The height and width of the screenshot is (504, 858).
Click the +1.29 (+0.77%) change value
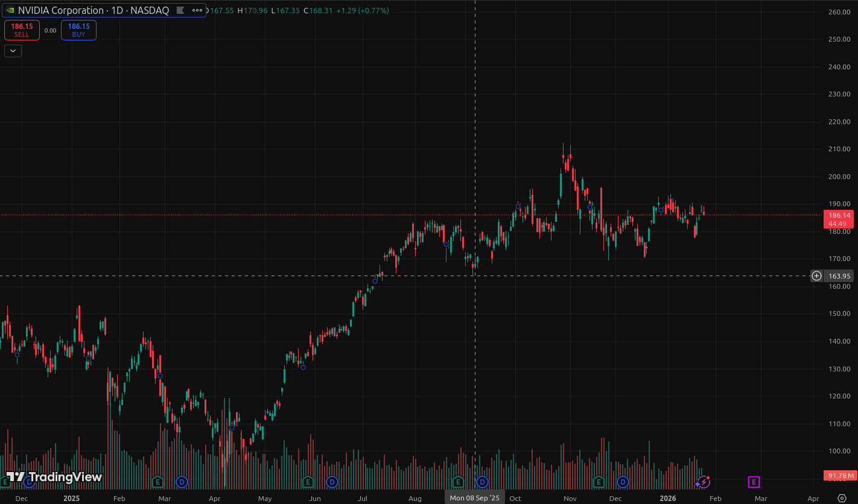pos(363,11)
